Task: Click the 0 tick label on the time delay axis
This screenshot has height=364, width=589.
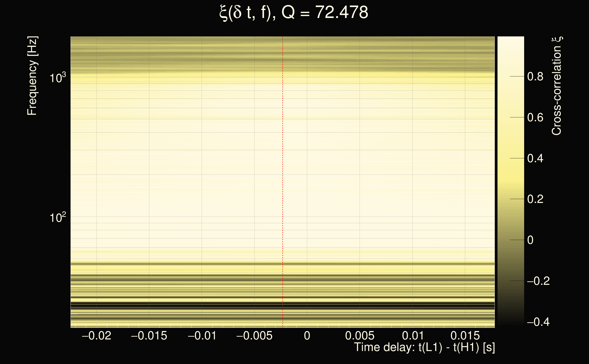Action: pos(307,336)
